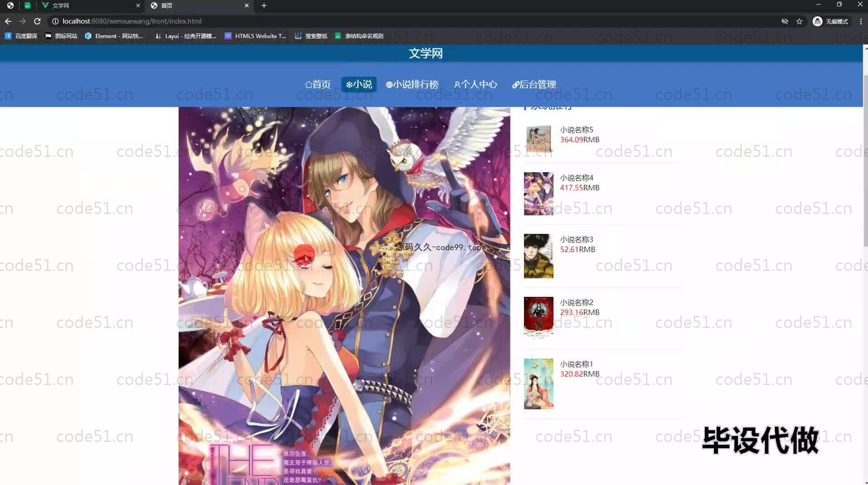Click the 小说名称3 title
This screenshot has width=868, height=485.
(576, 239)
